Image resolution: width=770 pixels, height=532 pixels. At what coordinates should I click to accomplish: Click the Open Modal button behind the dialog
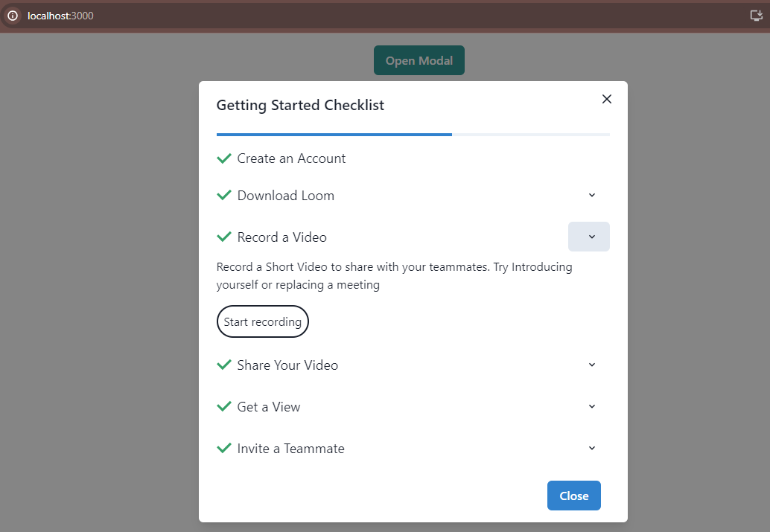pyautogui.click(x=419, y=60)
